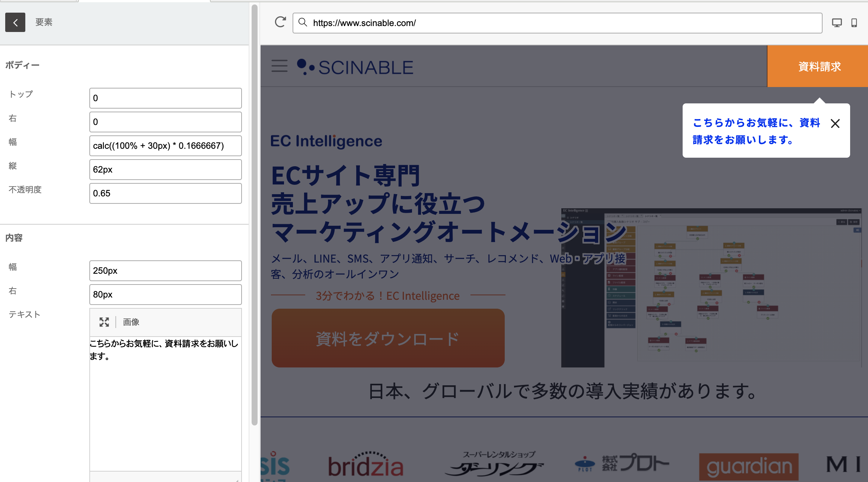The height and width of the screenshot is (482, 868).
Task: Click the 画像 toolbar button
Action: point(131,322)
